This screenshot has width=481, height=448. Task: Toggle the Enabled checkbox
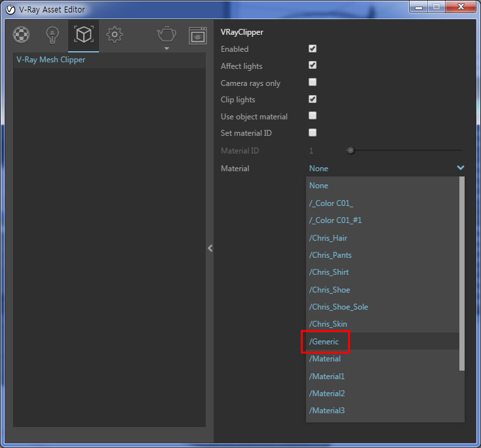(x=313, y=49)
